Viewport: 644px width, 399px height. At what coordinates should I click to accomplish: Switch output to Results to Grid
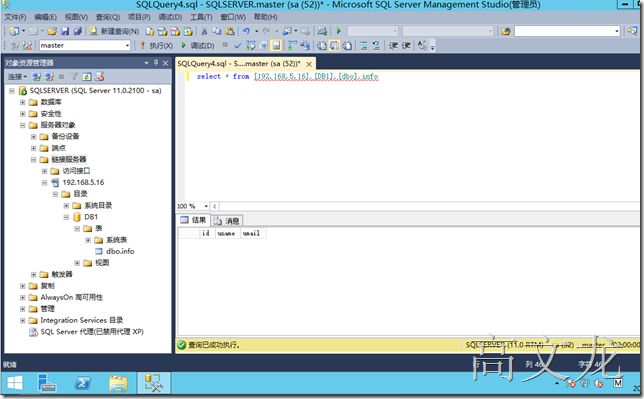coord(334,45)
